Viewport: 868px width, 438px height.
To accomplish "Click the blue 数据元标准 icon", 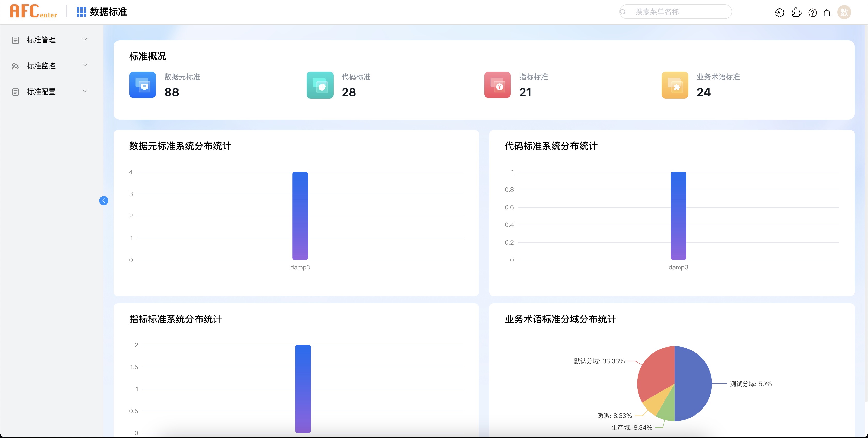I will 143,85.
